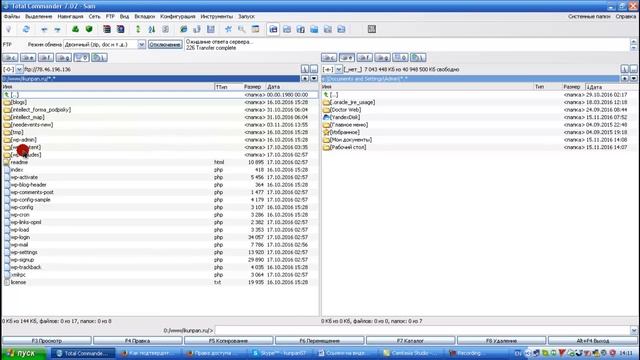Click the grid icon at toolbar end
Image resolution: width=640 pixels, height=360 pixels.
pyautogui.click(x=371, y=29)
